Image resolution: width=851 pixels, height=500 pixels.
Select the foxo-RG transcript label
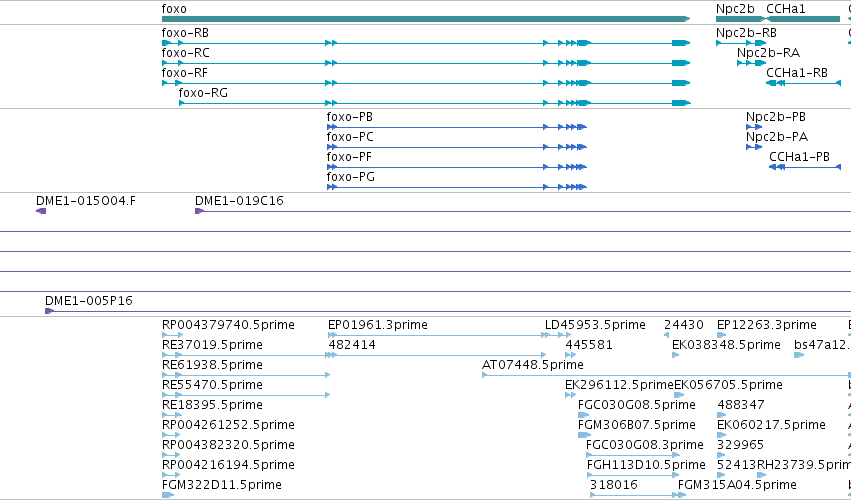click(203, 93)
